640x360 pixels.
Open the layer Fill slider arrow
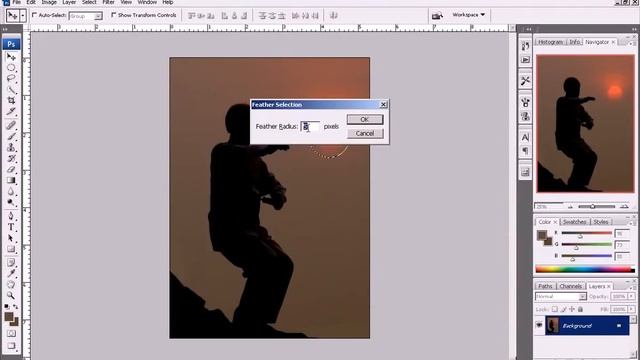pyautogui.click(x=631, y=309)
